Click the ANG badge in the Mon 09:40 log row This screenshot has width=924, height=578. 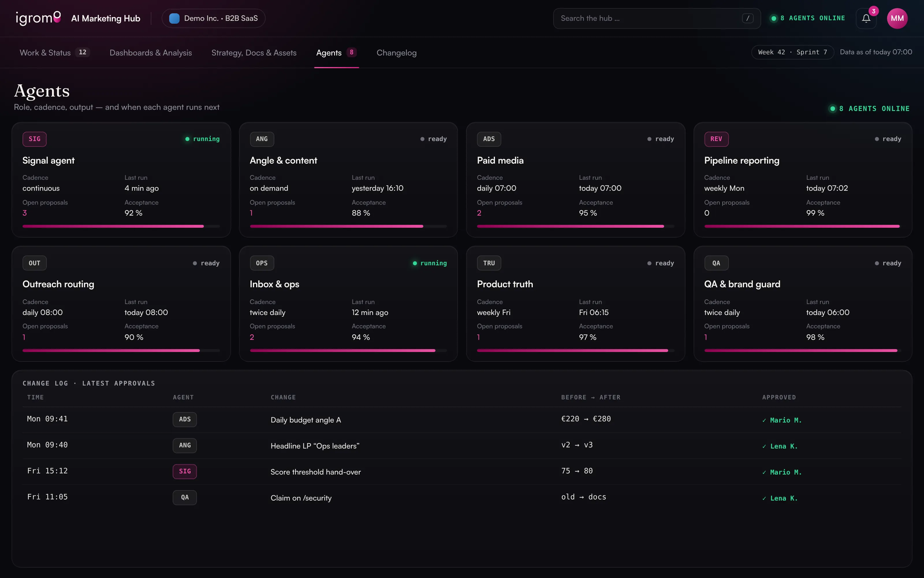pos(185,445)
